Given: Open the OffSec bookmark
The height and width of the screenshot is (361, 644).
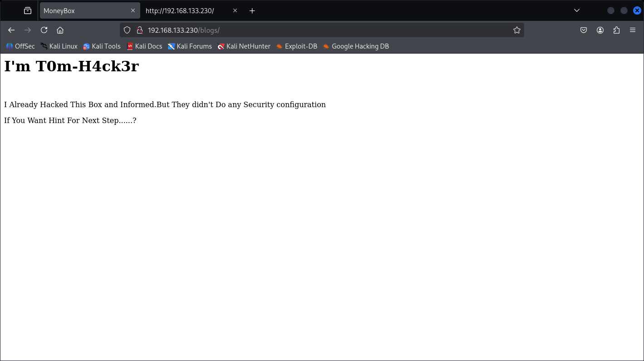Looking at the screenshot, I should click(x=20, y=46).
